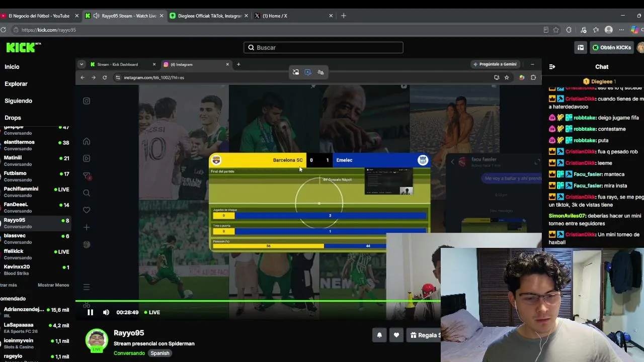Image resolution: width=644 pixels, height=362 pixels.
Task: Click Instagram heart notifications icon in stream
Action: (x=87, y=210)
